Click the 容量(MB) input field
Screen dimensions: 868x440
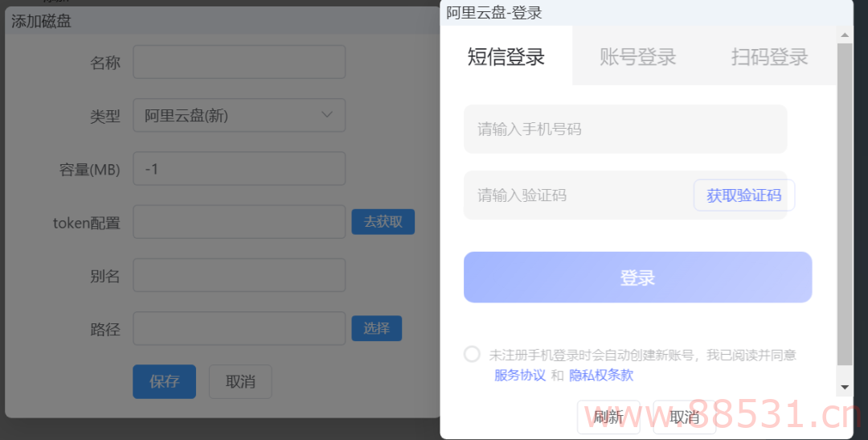coord(240,168)
